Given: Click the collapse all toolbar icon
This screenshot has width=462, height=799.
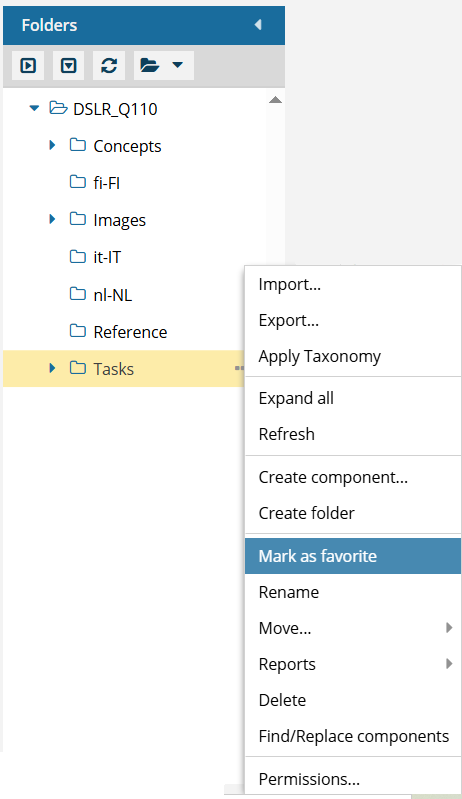Looking at the screenshot, I should pos(68,66).
